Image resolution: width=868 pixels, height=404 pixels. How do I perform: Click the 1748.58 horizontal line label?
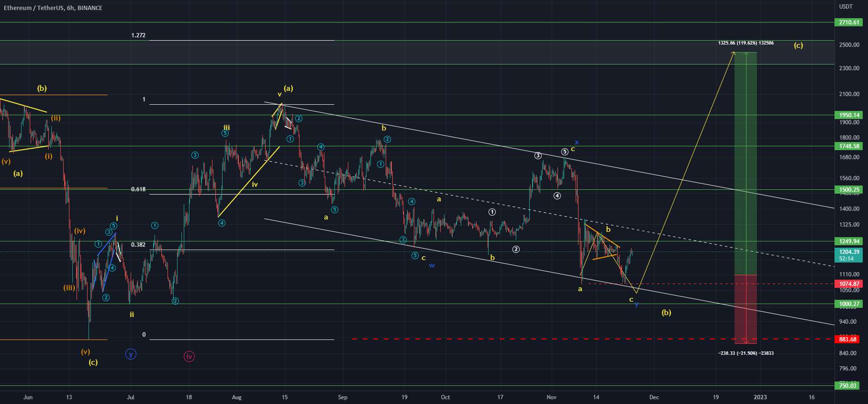click(849, 146)
